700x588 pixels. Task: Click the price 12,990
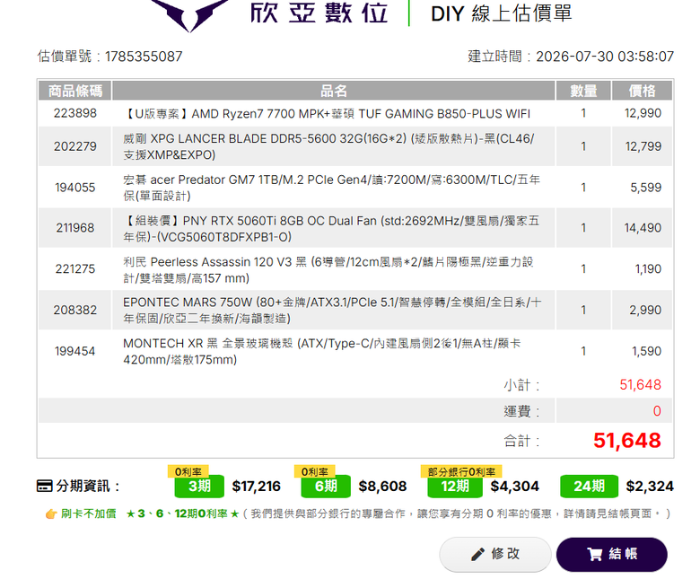(643, 113)
